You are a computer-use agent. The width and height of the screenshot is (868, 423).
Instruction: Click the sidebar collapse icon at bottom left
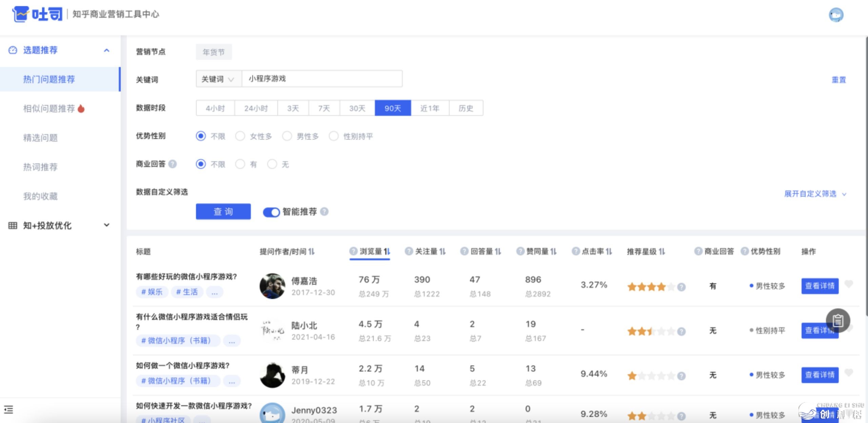(x=8, y=409)
